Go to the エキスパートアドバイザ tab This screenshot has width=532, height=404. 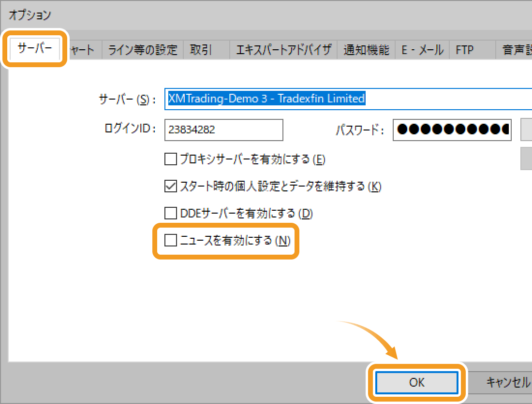(x=283, y=50)
